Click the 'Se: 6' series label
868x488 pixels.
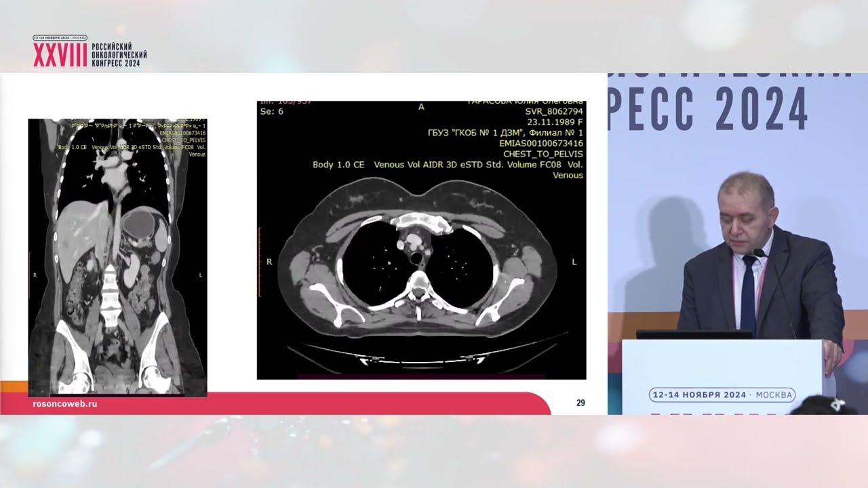271,111
